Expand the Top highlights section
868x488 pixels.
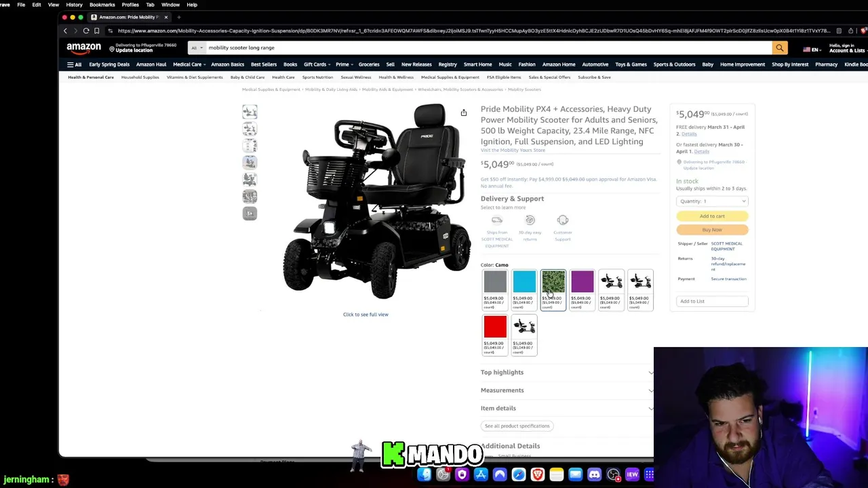567,372
